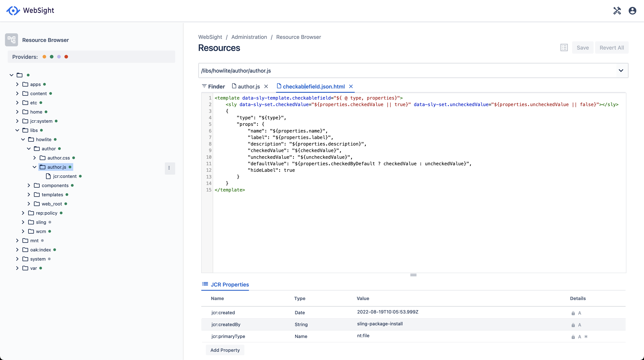Click the Save button
This screenshot has width=644, height=360.
tap(582, 47)
